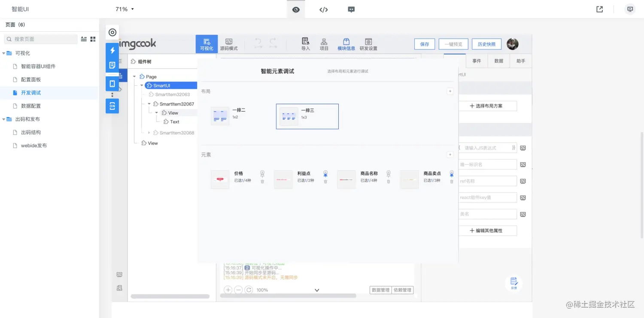Click the 保存 save button

coord(424,44)
